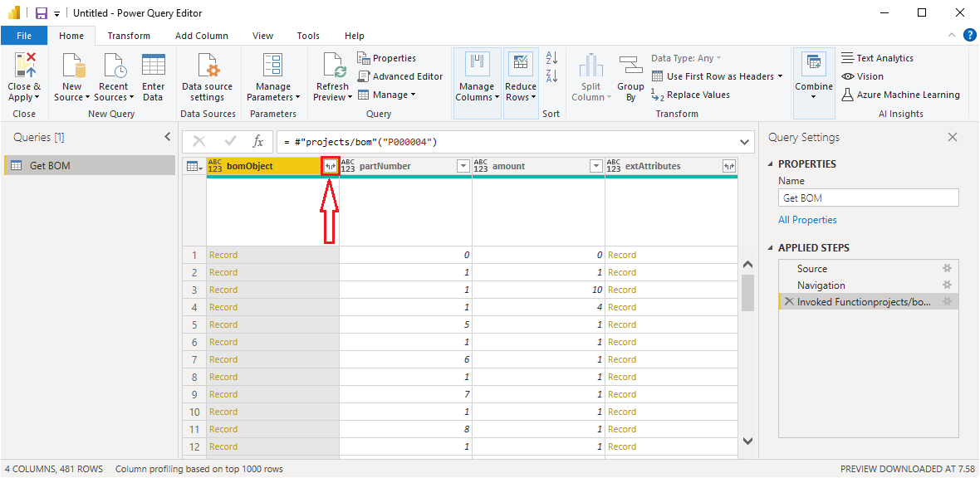
Task: Expand the formula bar
Action: coord(742,142)
